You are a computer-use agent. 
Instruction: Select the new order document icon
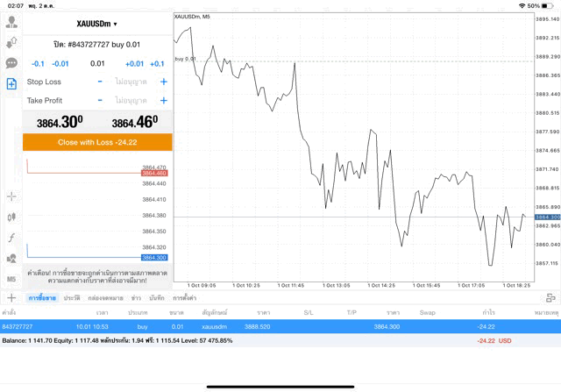pyautogui.click(x=11, y=84)
